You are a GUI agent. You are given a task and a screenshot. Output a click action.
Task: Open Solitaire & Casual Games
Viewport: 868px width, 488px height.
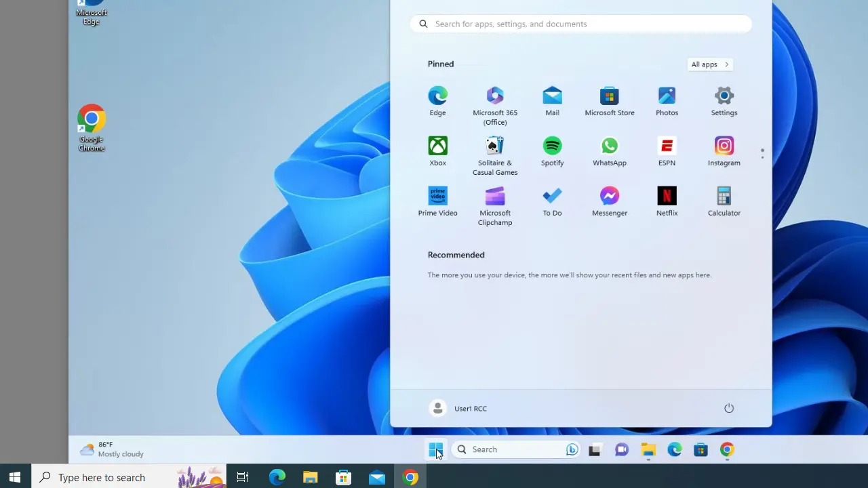(x=495, y=157)
